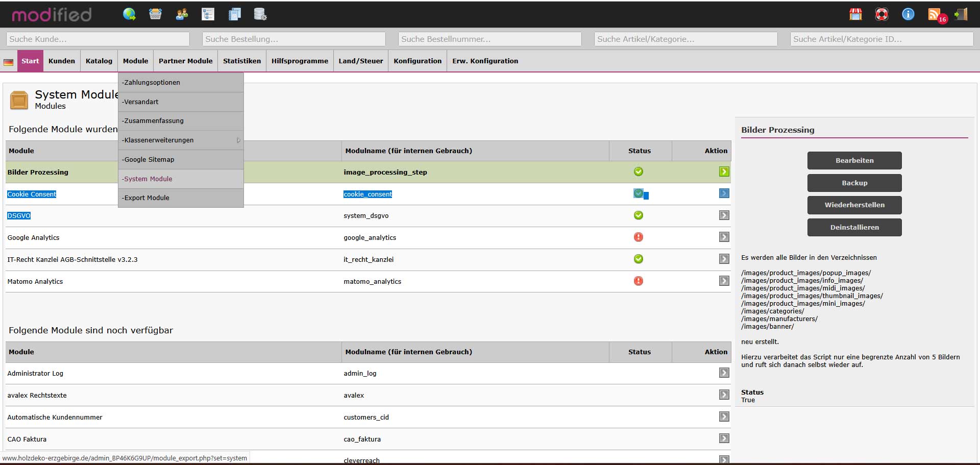Click the Bearbeiten button

pos(854,160)
